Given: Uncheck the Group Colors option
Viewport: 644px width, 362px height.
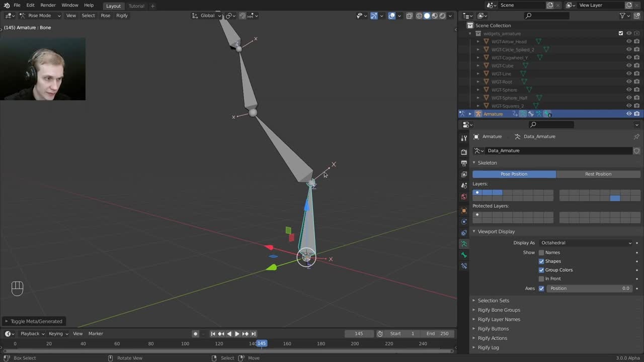Looking at the screenshot, I should pyautogui.click(x=541, y=270).
